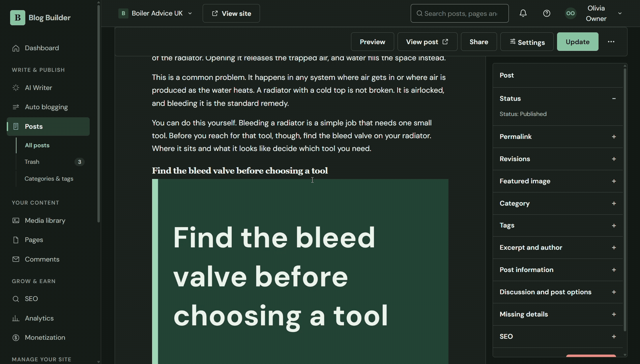The height and width of the screenshot is (364, 640).
Task: Click the Comments envelope icon
Action: 16,260
